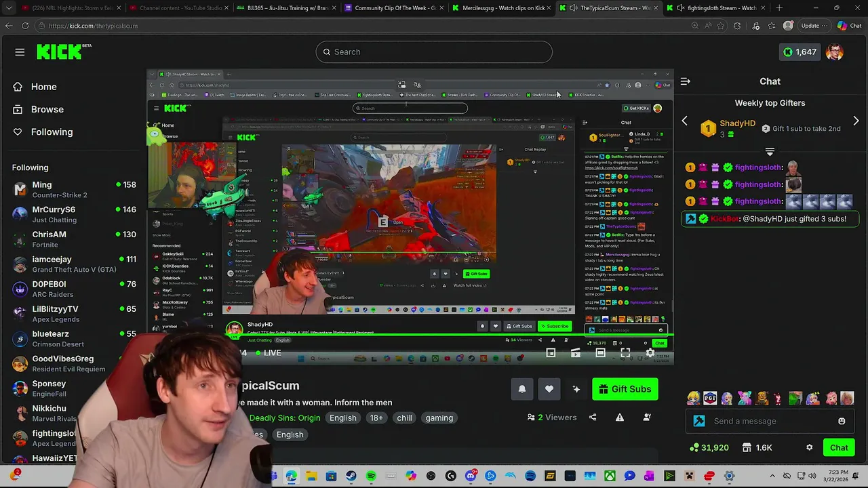Open Steam from the taskbar
Viewport: 868px width, 488px height.
[x=351, y=476]
